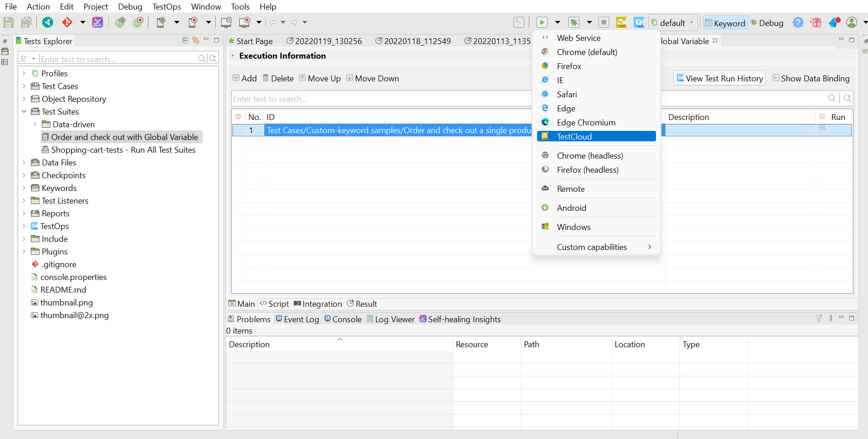
Task: Click the yellow TestCloud toolbar icon
Action: pyautogui.click(x=621, y=22)
